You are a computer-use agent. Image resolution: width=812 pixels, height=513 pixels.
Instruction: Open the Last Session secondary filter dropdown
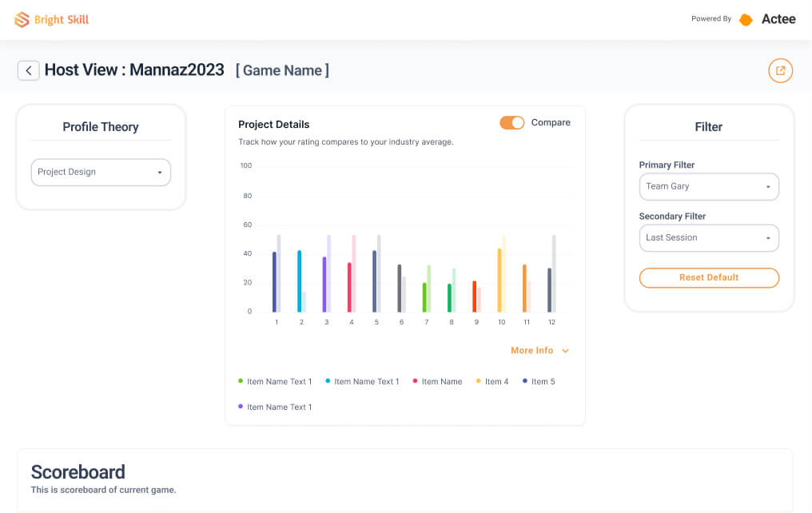click(x=709, y=238)
